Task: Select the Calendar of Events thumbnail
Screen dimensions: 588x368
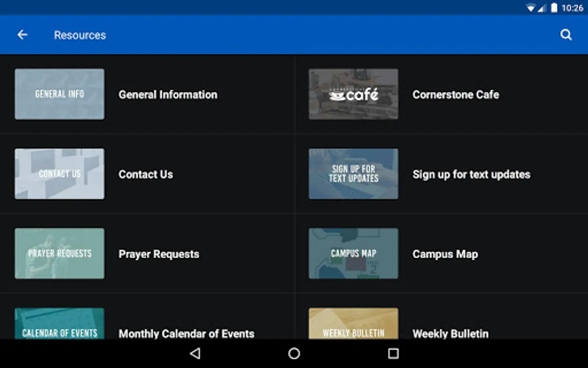Action: coord(60,323)
